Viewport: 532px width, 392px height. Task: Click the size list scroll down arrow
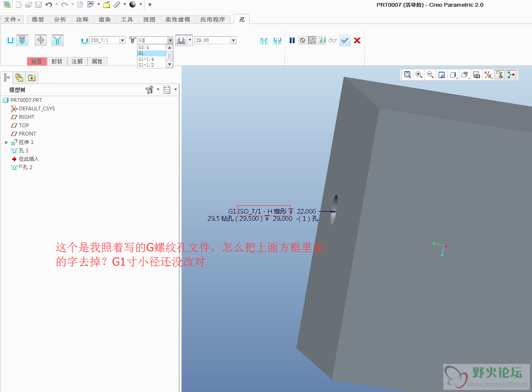tap(170, 65)
